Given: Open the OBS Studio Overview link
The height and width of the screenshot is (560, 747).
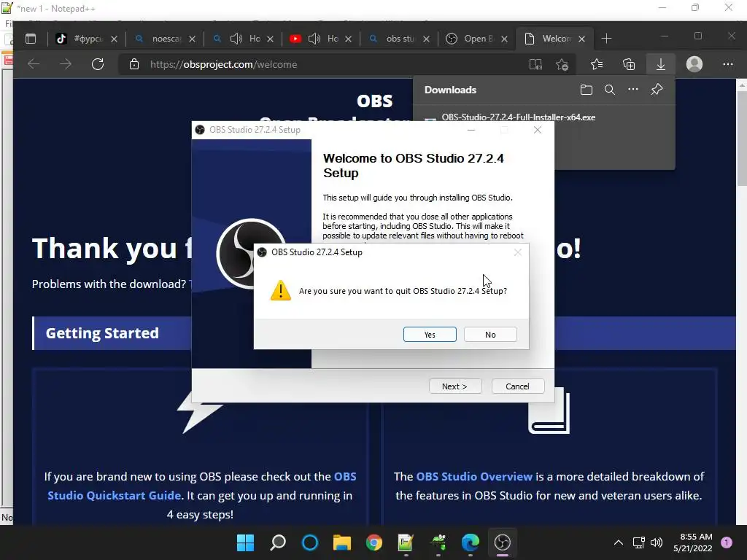Looking at the screenshot, I should pyautogui.click(x=474, y=476).
